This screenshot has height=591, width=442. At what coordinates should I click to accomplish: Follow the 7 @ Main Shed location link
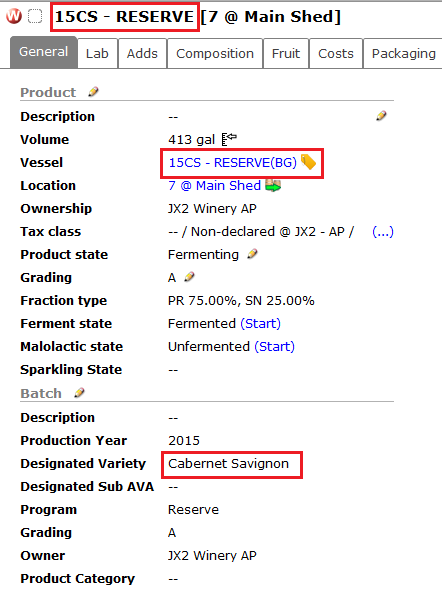tap(214, 185)
